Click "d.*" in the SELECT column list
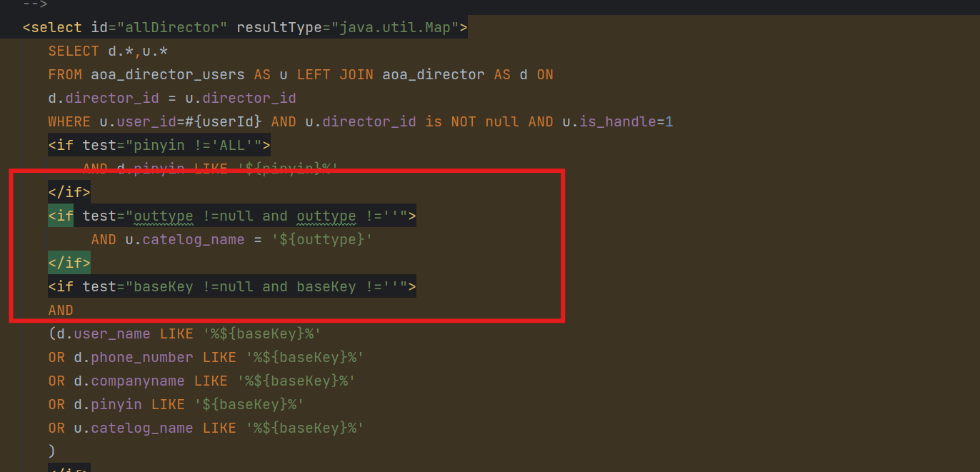Viewport: 980px width, 472px height. click(x=121, y=51)
